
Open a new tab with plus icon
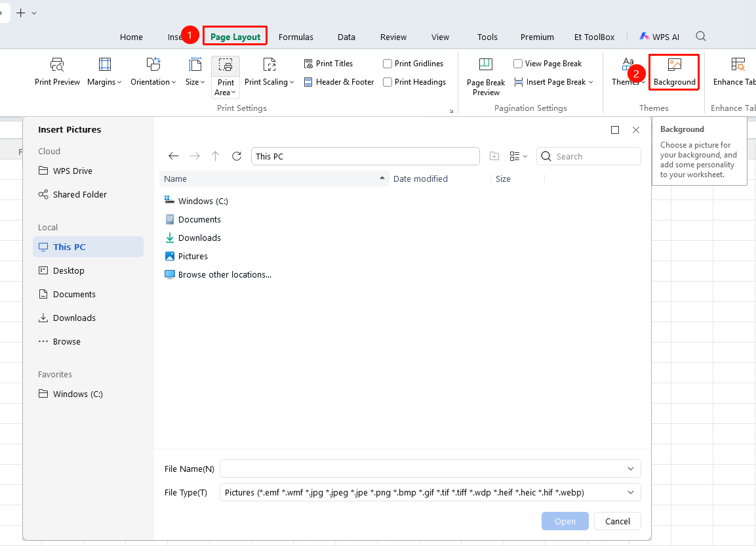click(x=21, y=13)
